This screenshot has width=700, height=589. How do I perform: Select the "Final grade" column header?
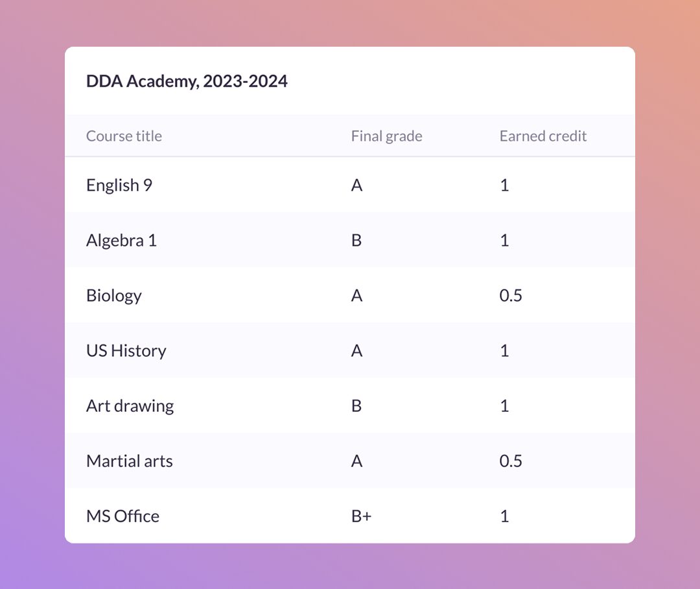pos(386,136)
